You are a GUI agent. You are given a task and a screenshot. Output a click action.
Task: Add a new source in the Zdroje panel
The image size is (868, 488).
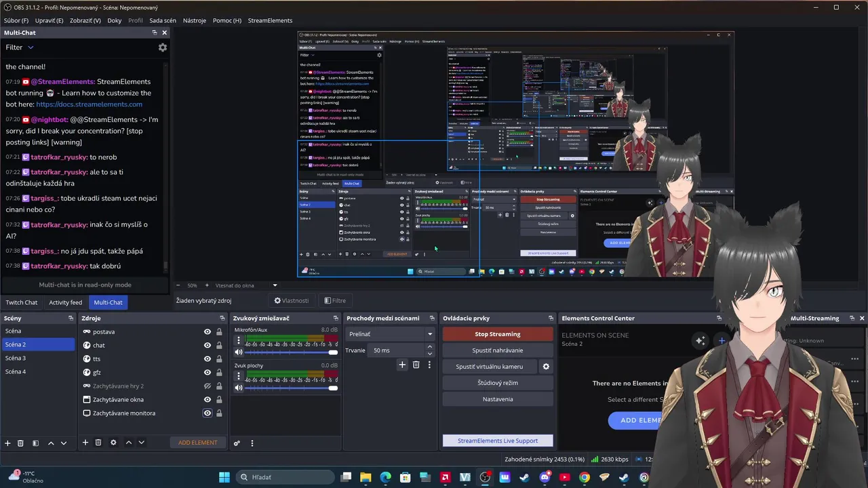(85, 443)
